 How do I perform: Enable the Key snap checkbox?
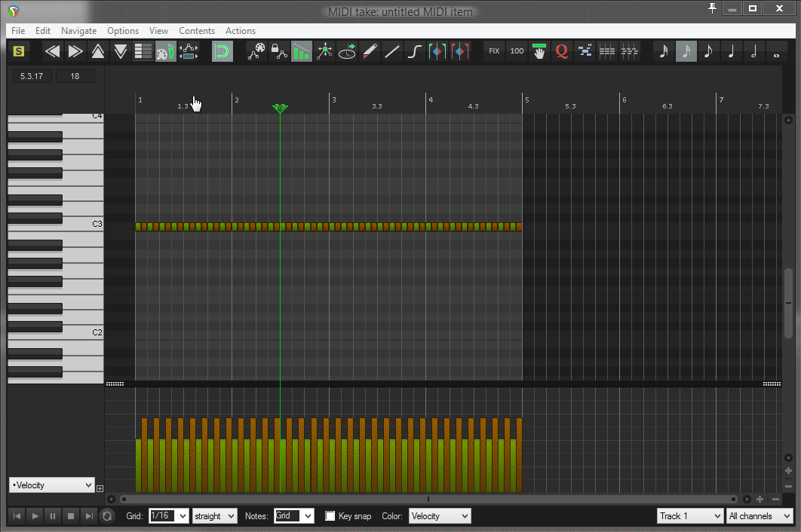click(x=330, y=516)
